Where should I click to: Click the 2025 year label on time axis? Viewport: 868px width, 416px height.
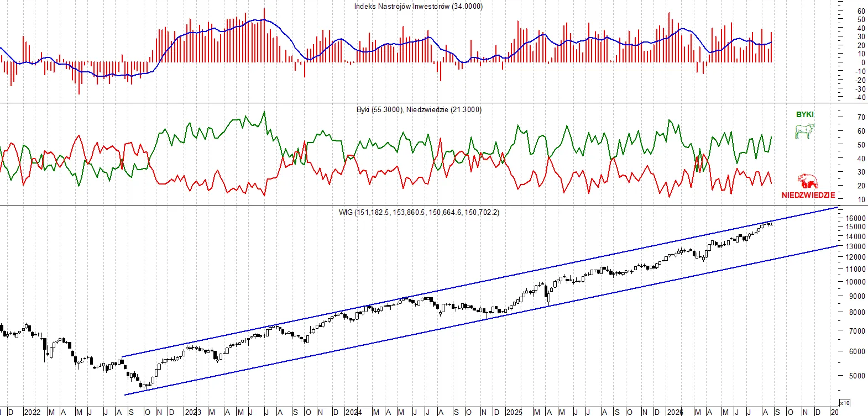514,412
